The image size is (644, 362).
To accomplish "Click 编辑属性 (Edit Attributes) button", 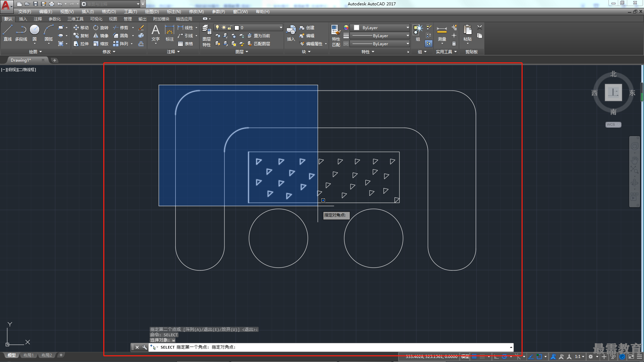I will (311, 44).
